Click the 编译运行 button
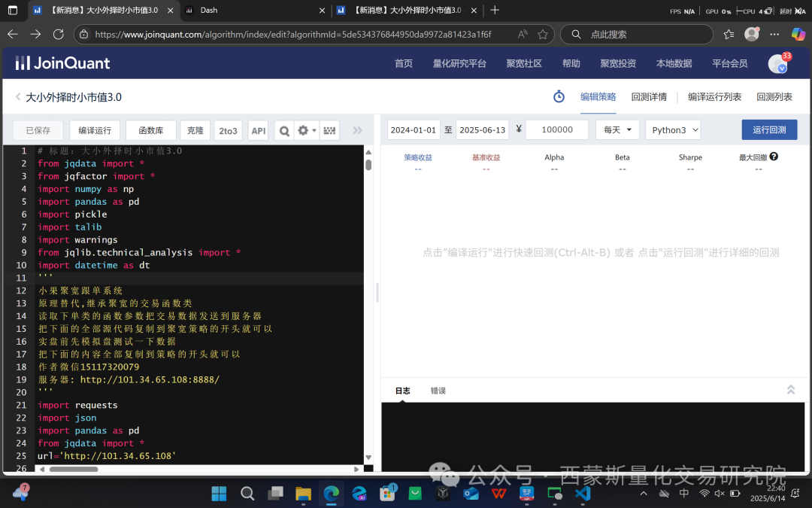Viewport: 812px width, 508px height. click(x=95, y=131)
